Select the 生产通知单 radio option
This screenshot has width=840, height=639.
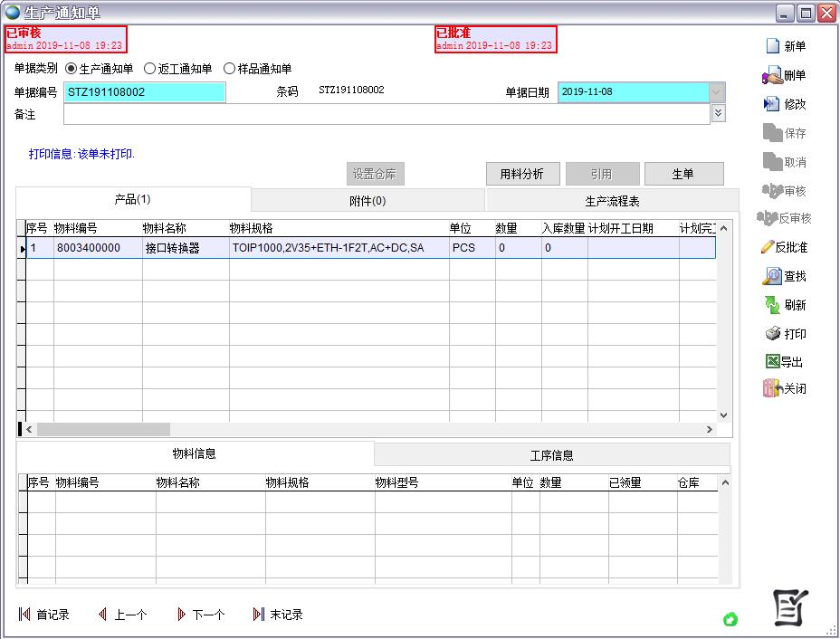click(72, 69)
